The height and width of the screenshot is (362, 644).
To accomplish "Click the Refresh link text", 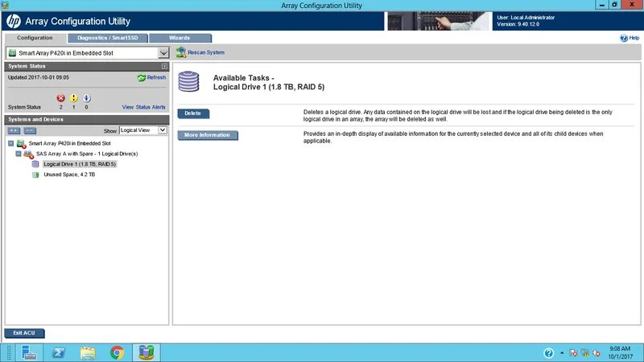I will [x=156, y=77].
